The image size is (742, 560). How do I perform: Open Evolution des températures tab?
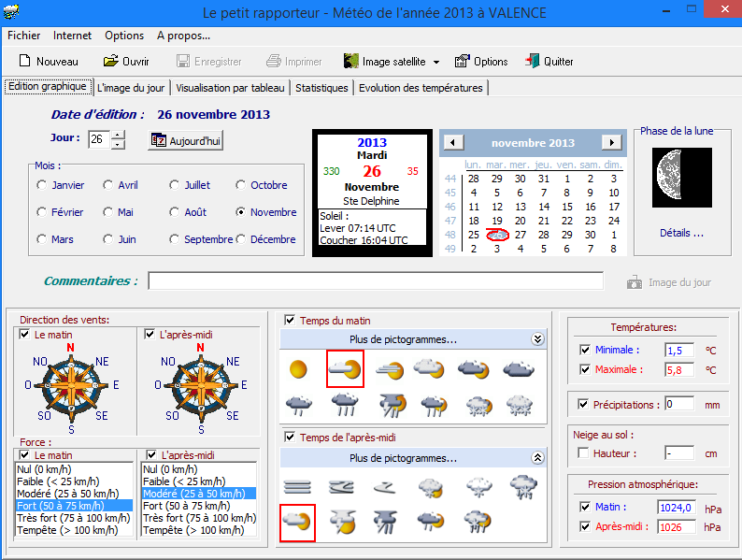pos(421,88)
